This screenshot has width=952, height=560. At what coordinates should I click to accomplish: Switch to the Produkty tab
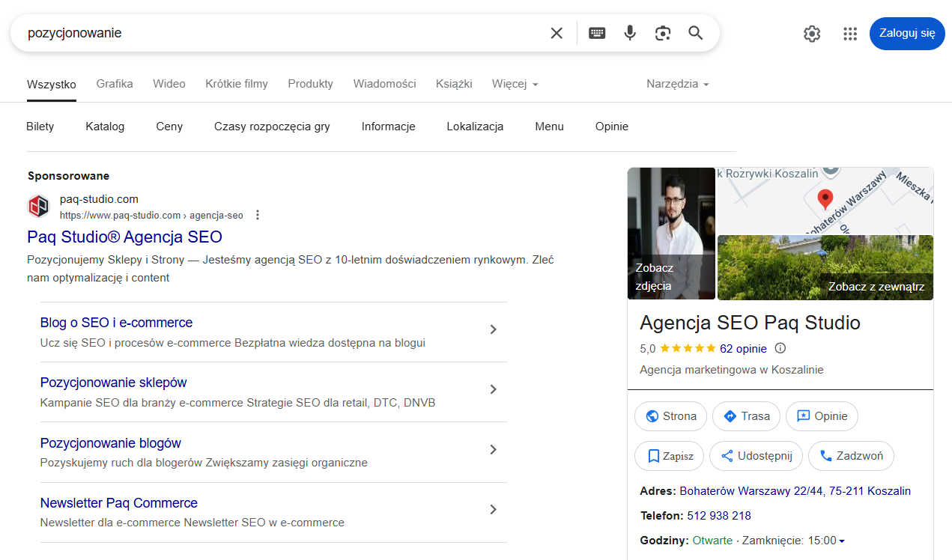pyautogui.click(x=311, y=84)
